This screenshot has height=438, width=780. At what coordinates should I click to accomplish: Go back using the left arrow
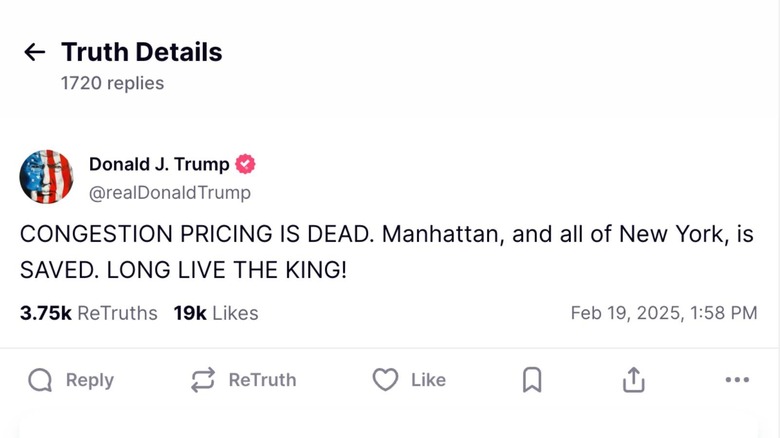pos(35,52)
